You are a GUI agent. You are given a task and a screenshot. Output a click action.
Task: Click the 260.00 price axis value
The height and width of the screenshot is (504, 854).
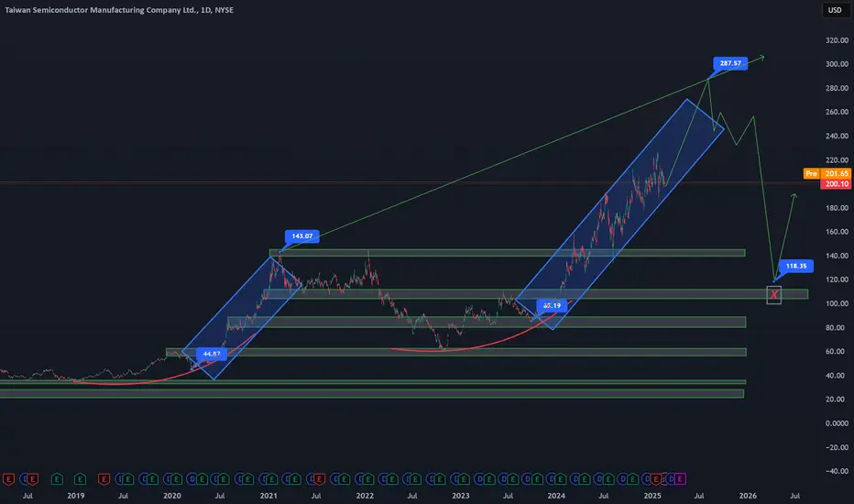click(837, 112)
